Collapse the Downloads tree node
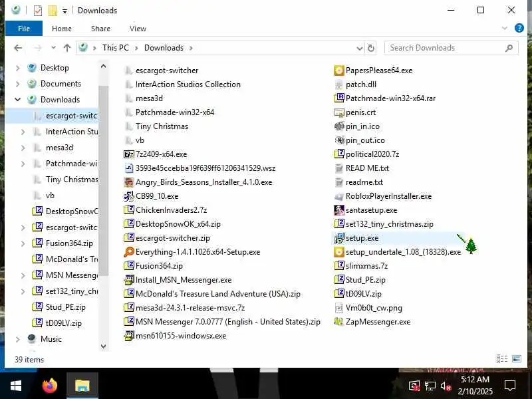 click(18, 100)
